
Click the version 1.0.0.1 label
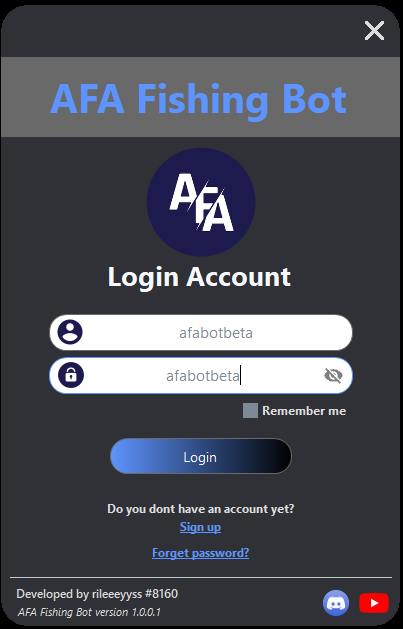[x=89, y=612]
